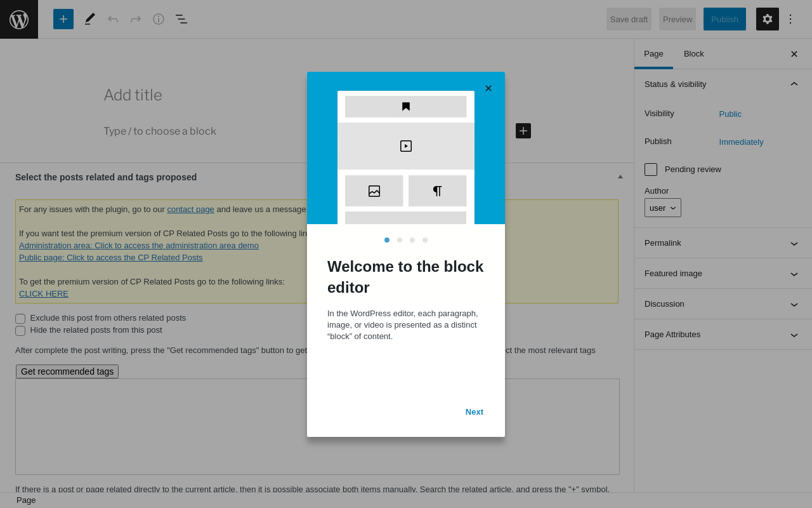This screenshot has height=508, width=812.
Task: Enable Exclude this post from others related posts
Action: click(20, 319)
